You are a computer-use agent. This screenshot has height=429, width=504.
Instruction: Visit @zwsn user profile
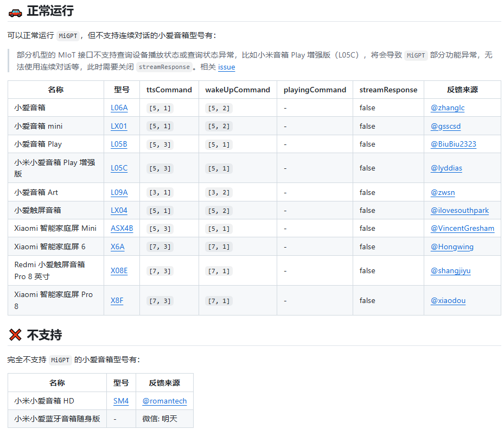point(443,192)
